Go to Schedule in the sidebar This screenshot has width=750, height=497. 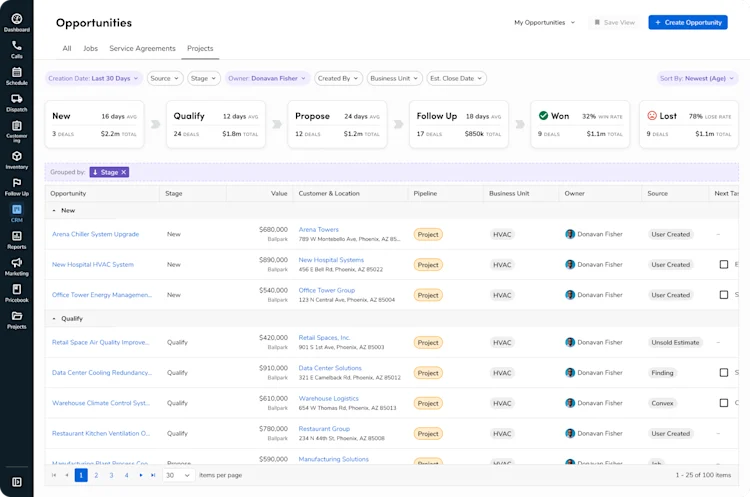[x=17, y=76]
